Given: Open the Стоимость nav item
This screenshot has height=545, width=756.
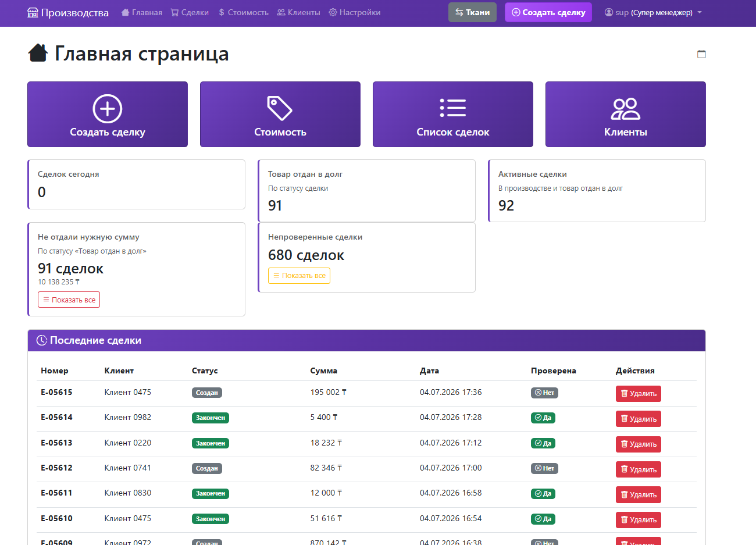Looking at the screenshot, I should click(x=243, y=12).
